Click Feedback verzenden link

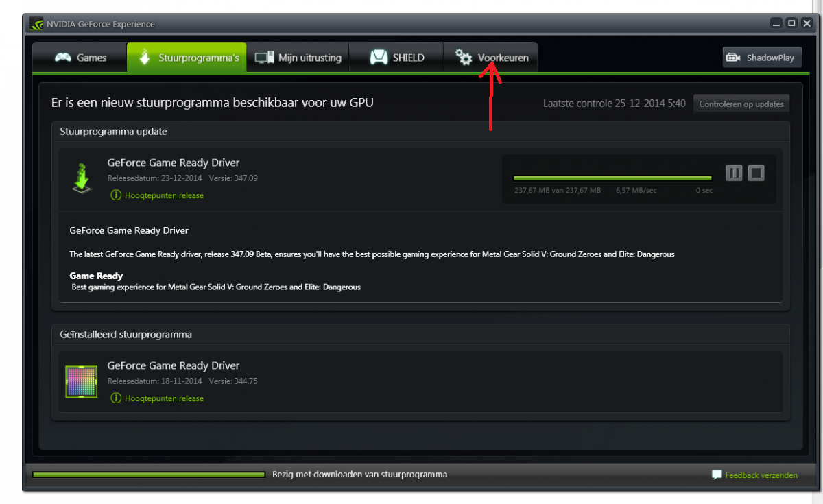pos(761,475)
